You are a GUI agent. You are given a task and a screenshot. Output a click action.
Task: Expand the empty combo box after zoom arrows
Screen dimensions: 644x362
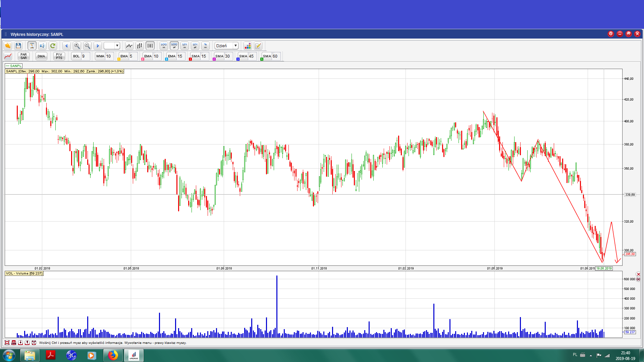pos(117,46)
